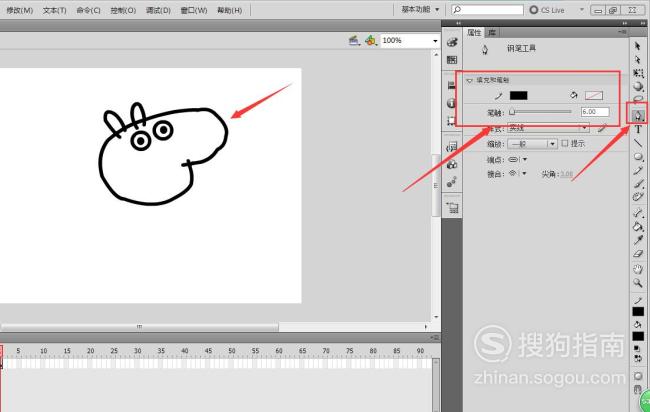Collapse the icon panel strip double-arrow
This screenshot has height=412, width=650.
click(458, 23)
